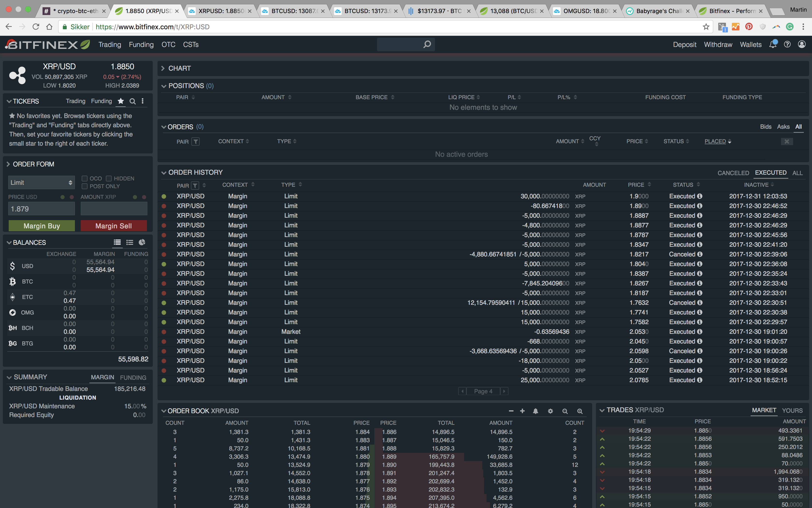Click the Bitfinex logo

pos(47,44)
